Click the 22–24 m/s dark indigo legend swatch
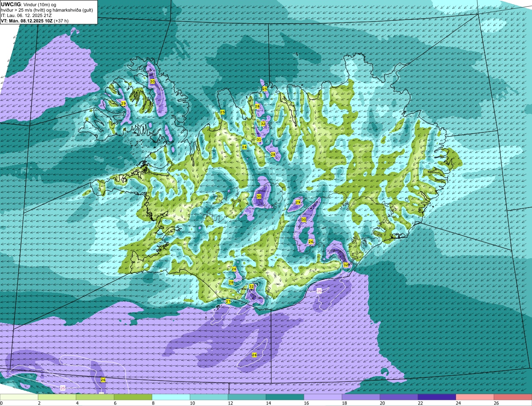The image size is (532, 406). pyautogui.click(x=437, y=397)
